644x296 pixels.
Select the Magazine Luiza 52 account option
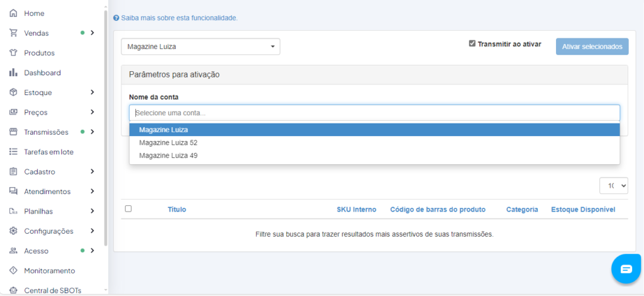coord(374,143)
